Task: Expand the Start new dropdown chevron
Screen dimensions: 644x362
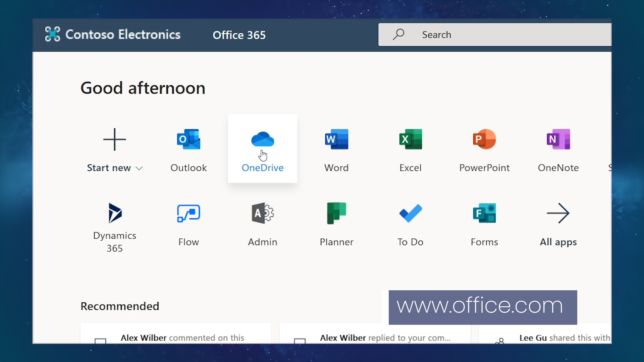Action: pyautogui.click(x=139, y=168)
